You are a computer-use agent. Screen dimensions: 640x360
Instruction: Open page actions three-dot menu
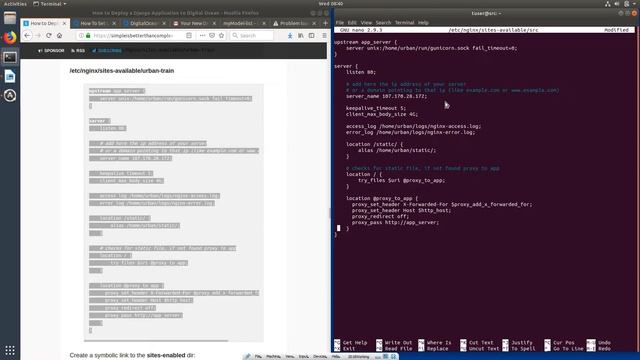(202, 36)
